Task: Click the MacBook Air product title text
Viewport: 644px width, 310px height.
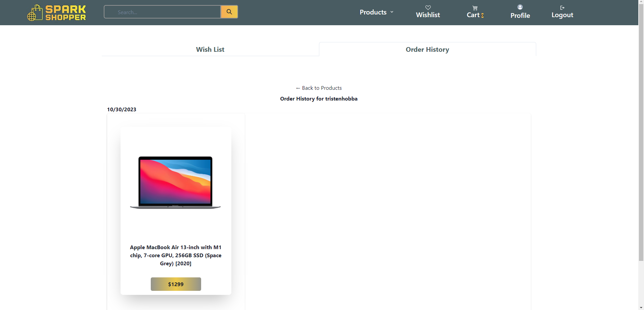Action: tap(176, 255)
